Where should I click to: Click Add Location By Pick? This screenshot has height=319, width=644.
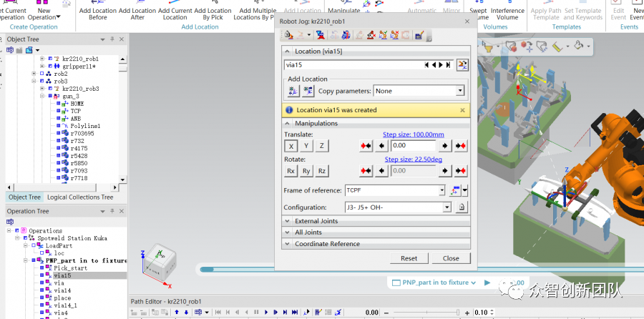tap(213, 11)
